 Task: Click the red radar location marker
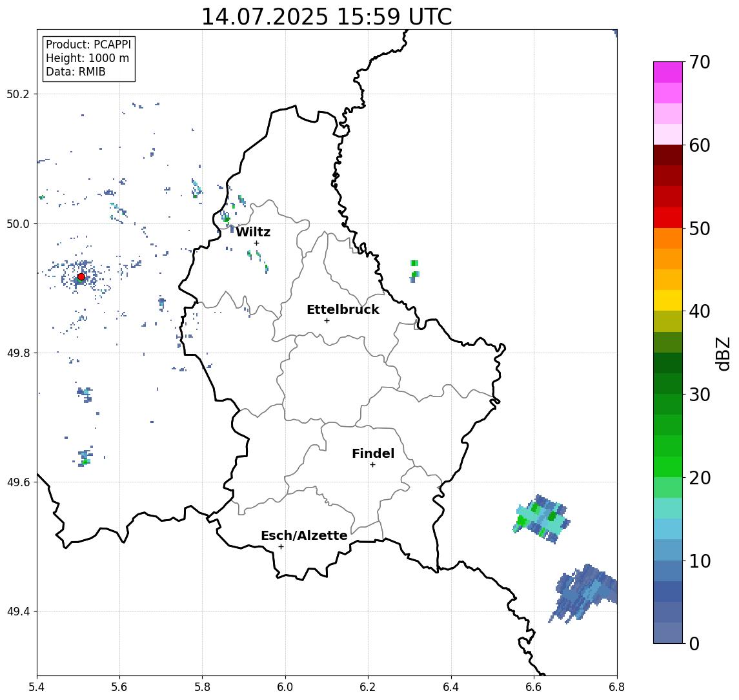(x=81, y=277)
